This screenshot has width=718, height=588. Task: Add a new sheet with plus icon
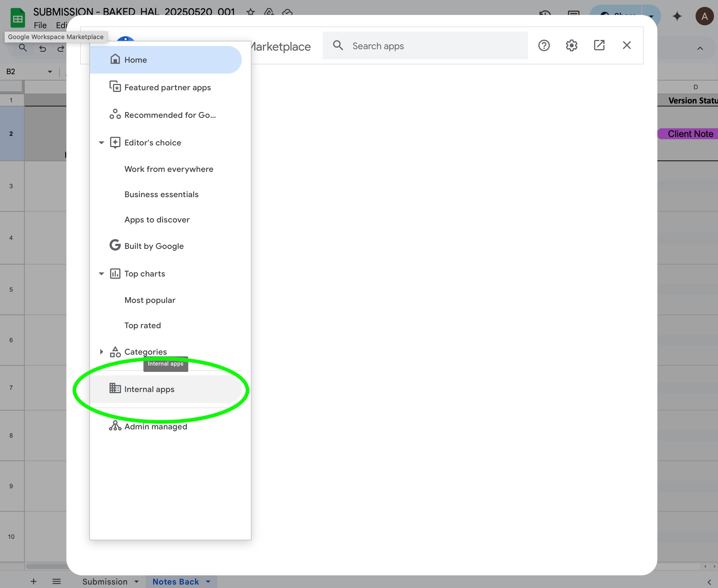34,582
